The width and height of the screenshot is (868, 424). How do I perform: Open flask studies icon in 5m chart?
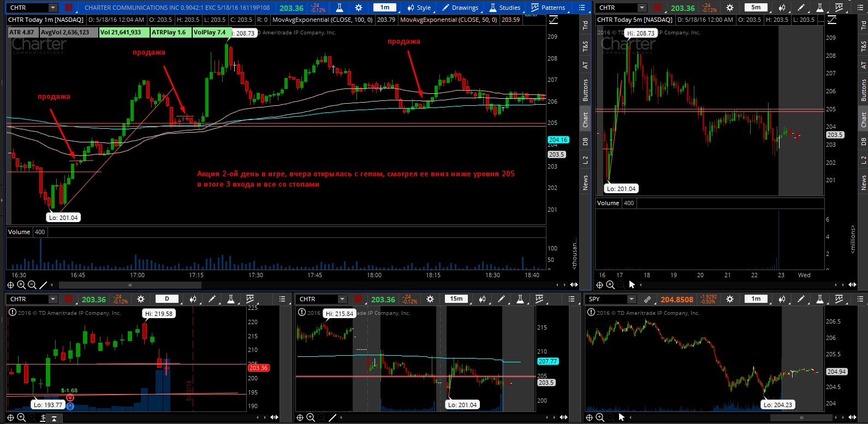click(819, 8)
